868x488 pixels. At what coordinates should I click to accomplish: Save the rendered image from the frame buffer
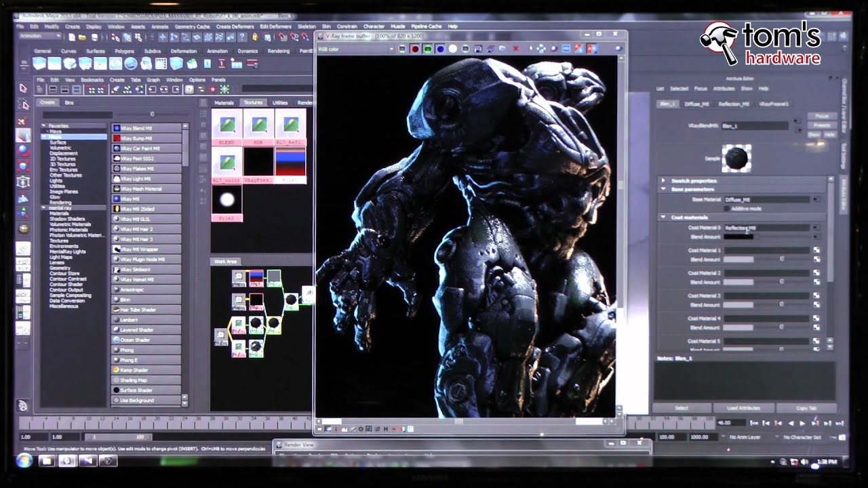pos(479,49)
